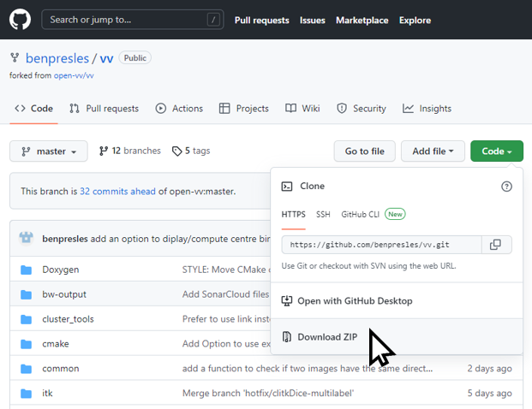Open the bw-output folder

click(64, 294)
